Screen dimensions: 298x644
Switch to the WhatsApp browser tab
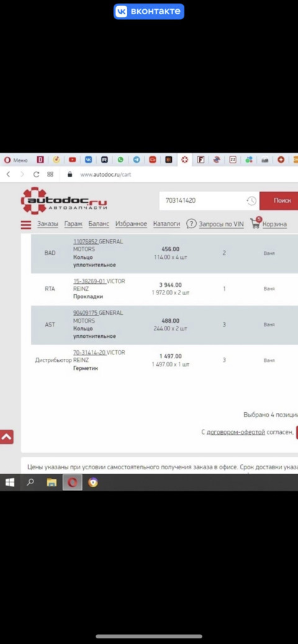coord(120,160)
